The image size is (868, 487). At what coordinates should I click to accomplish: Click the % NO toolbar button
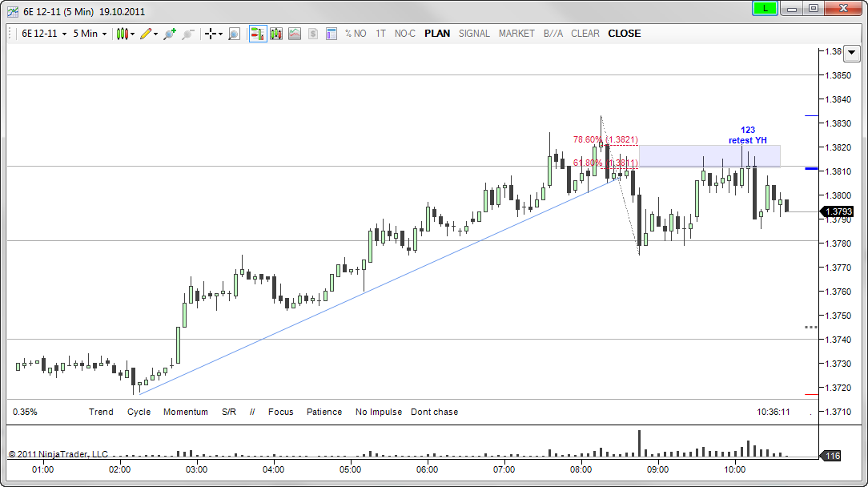point(356,34)
